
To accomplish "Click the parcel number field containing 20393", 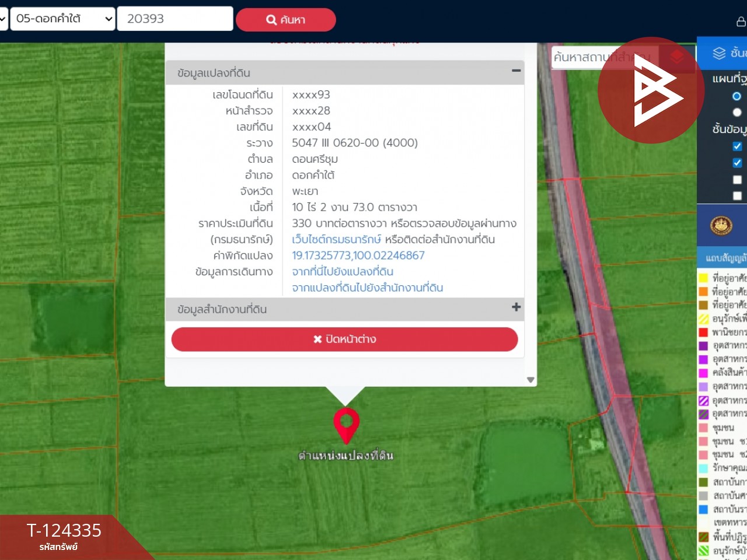I will coord(175,19).
